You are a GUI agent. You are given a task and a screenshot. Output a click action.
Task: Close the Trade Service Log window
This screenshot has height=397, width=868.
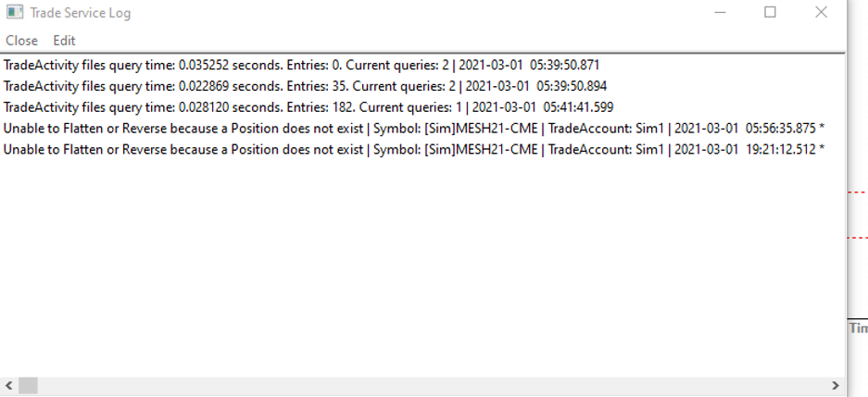[821, 12]
